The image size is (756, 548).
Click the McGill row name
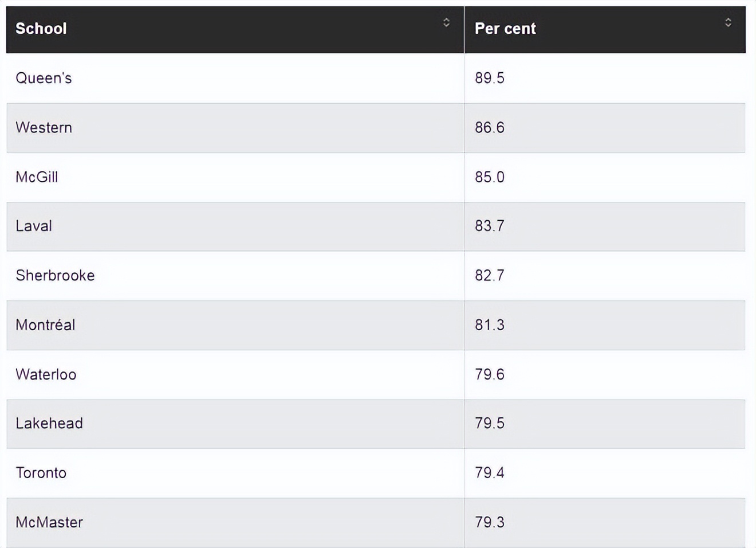point(37,177)
